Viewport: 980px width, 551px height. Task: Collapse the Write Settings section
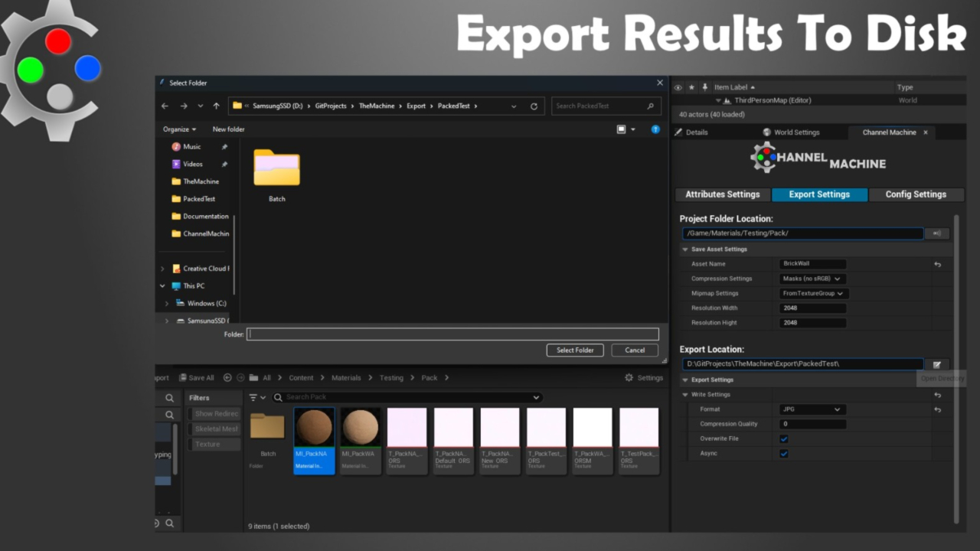(x=685, y=395)
